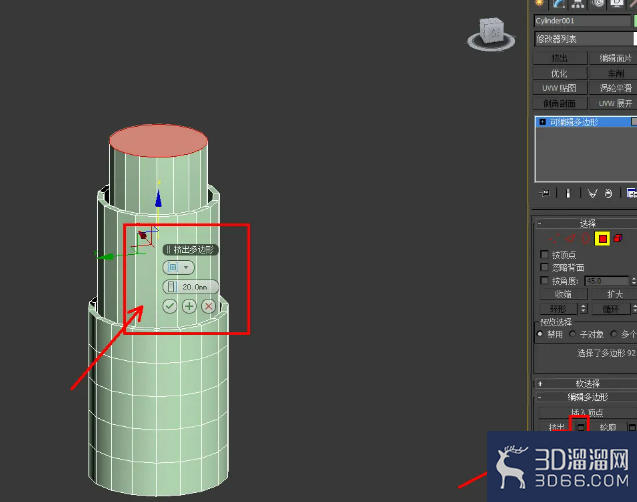This screenshot has width=637, height=502.
Task: Click the 轮廓 button in 编辑多边形
Action: coord(608,427)
